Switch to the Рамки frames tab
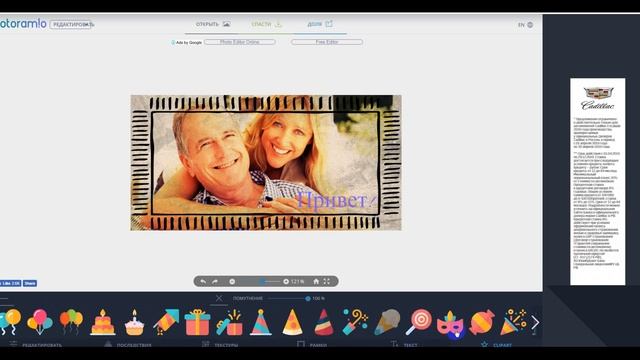This screenshot has height=360, width=640. 312,345
